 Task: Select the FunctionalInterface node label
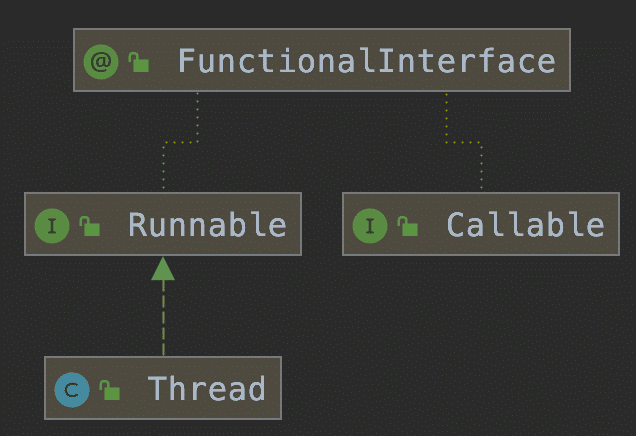pyautogui.click(x=367, y=61)
